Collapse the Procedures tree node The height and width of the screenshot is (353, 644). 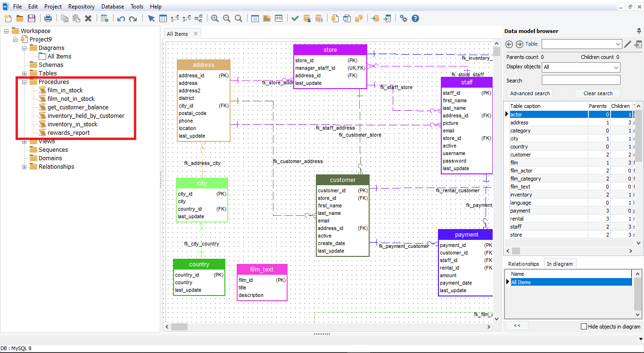click(25, 82)
